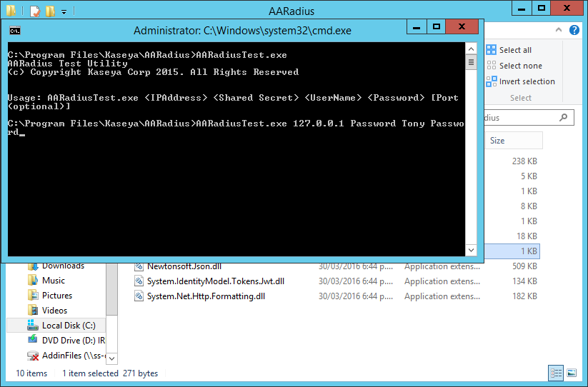The width and height of the screenshot is (588, 387).
Task: Click Newtonsoft.Json.dll Application extension type cell
Action: 442,266
